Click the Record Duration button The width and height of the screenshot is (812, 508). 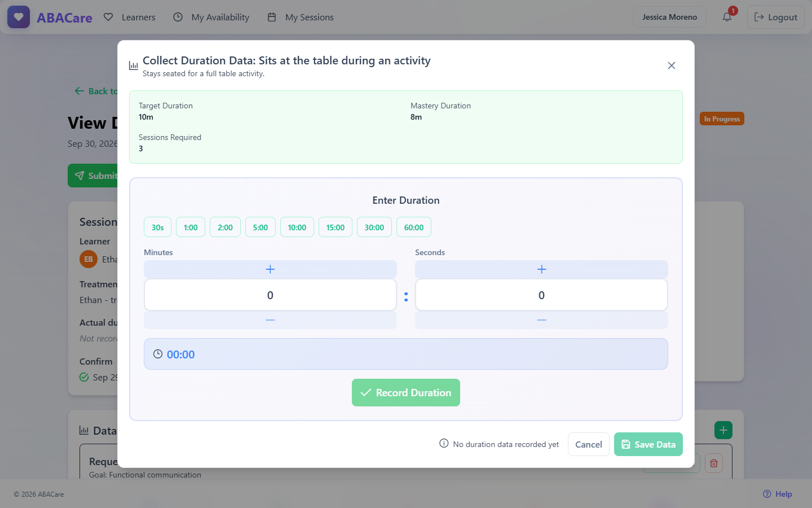(x=406, y=392)
